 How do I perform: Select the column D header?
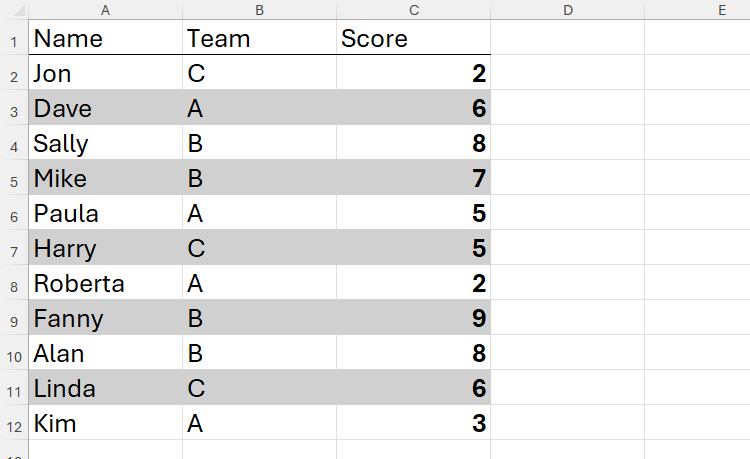[567, 10]
